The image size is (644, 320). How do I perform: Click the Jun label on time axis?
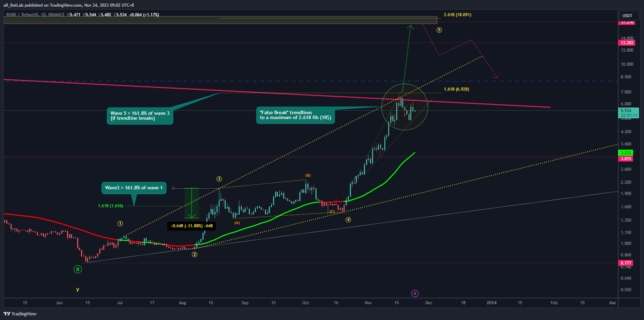[x=59, y=303]
